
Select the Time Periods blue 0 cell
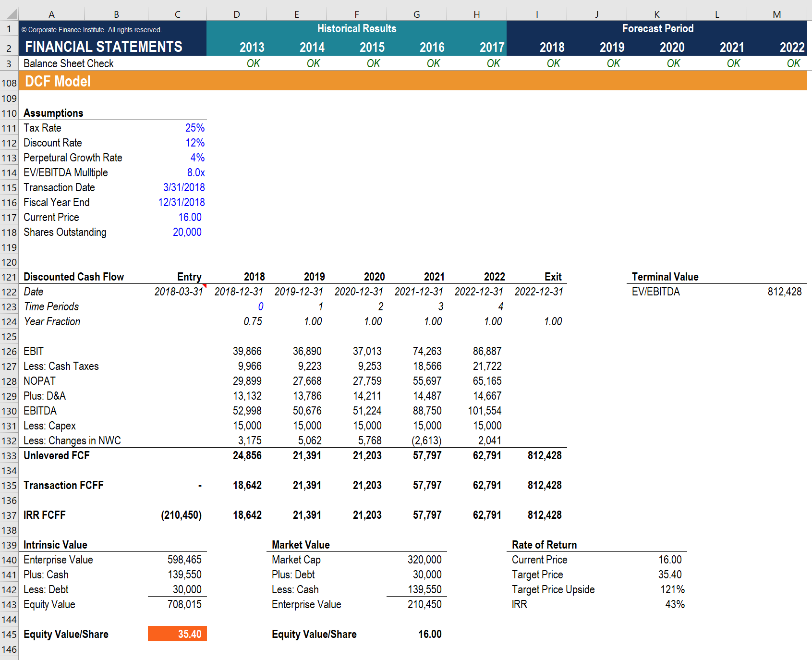click(x=237, y=306)
